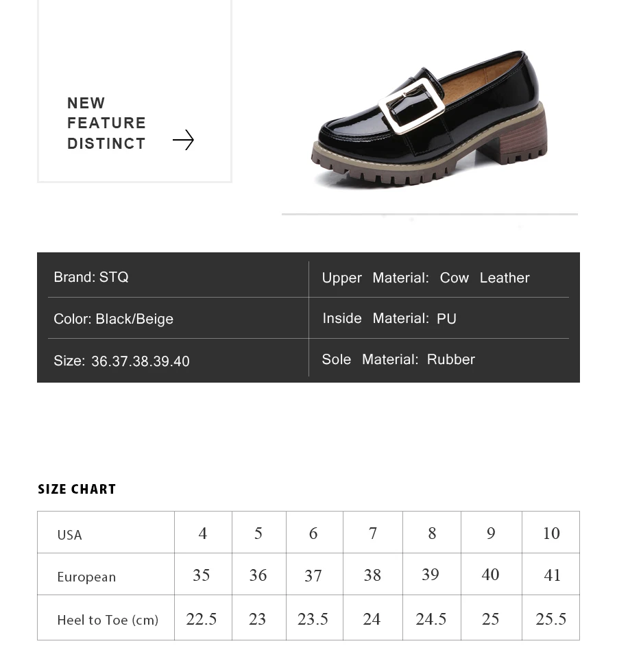617x672 pixels.
Task: Click the Color: Black/Beige entry
Action: point(114,319)
